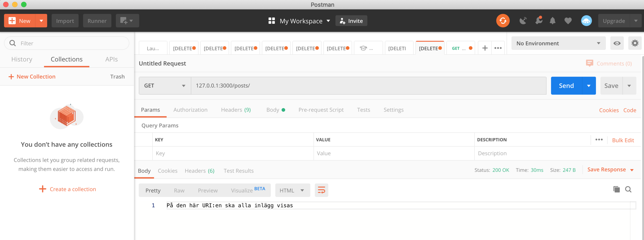Click the query param Key field

(x=233, y=154)
